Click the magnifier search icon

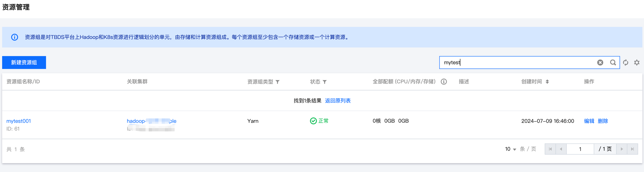point(613,62)
